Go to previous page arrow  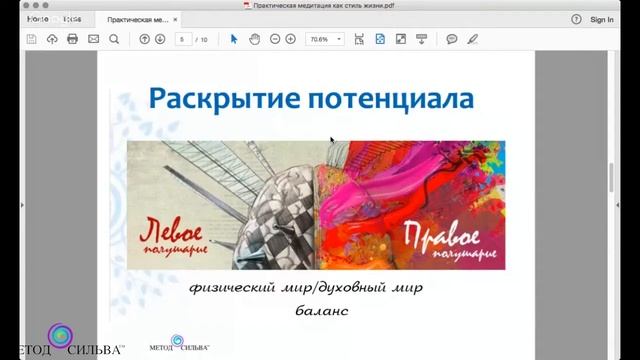pyautogui.click(x=144, y=39)
